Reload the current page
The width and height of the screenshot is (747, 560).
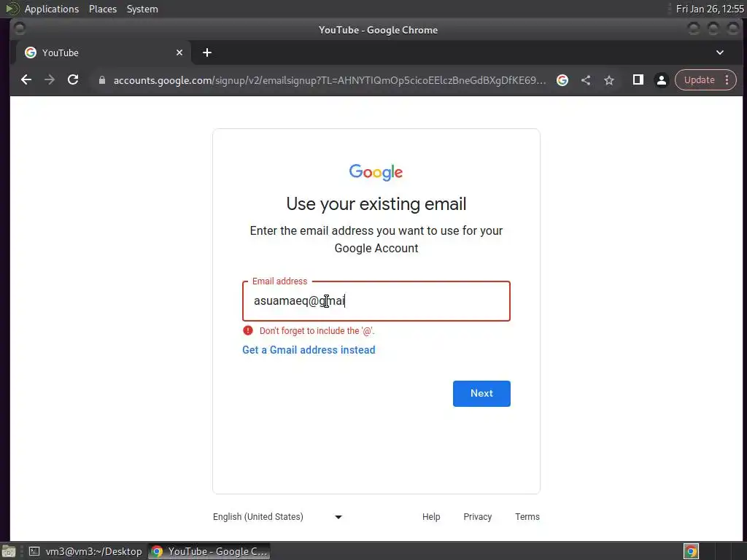[73, 80]
